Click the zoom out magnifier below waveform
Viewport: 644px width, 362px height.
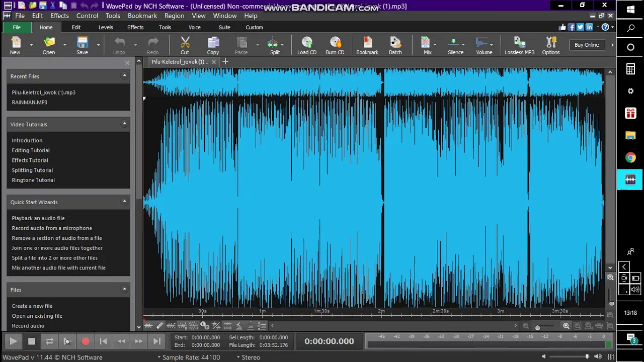coord(526,326)
